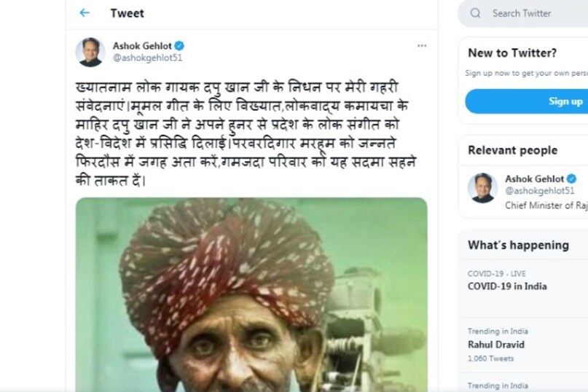Click the Tweet page header title
The image size is (588, 392).
coord(127,13)
